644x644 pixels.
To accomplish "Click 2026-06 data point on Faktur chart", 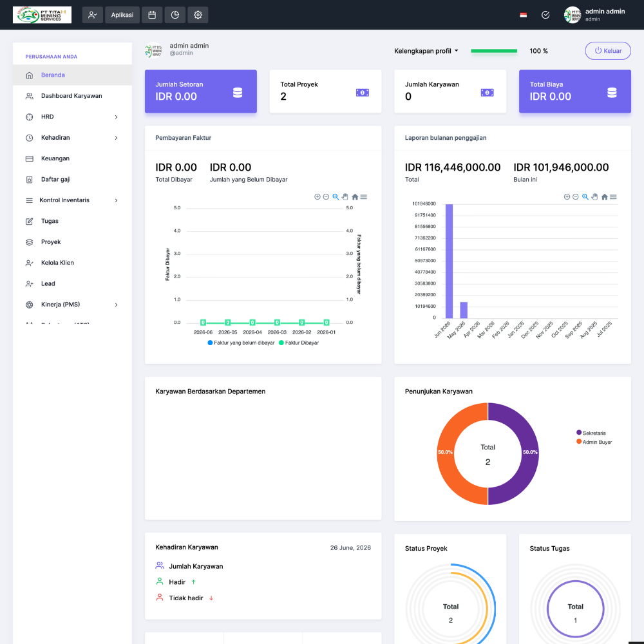I will [x=203, y=323].
